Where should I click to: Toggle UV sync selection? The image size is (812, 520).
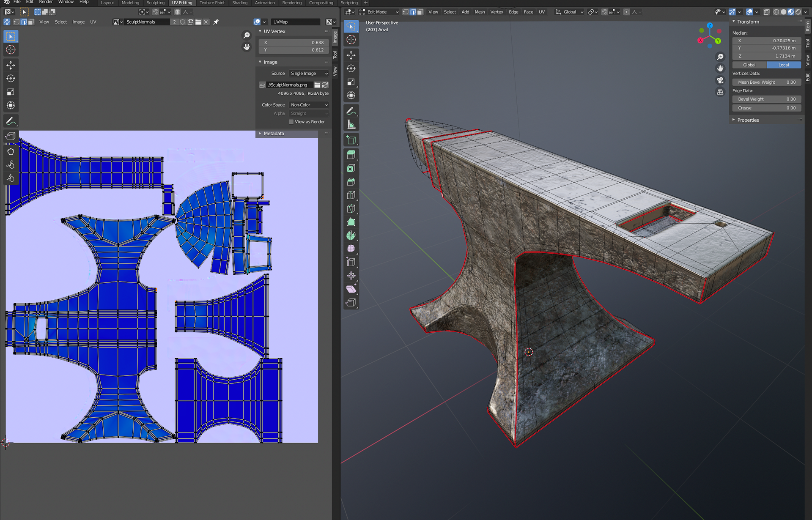point(7,22)
